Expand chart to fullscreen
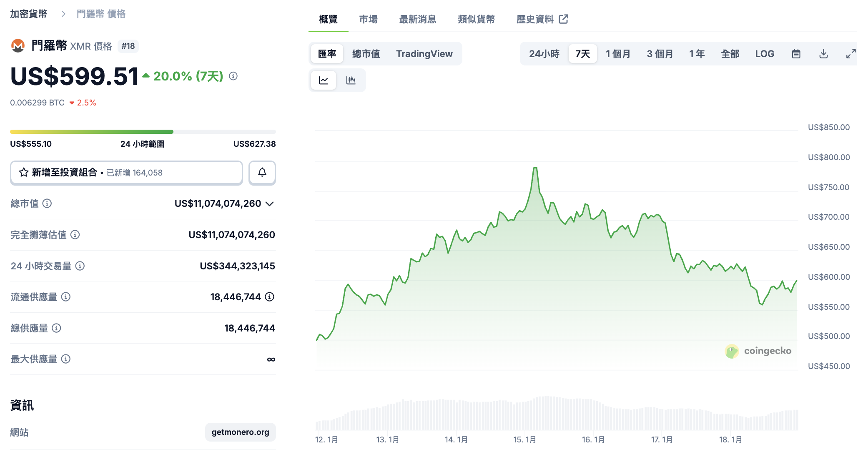 850,54
